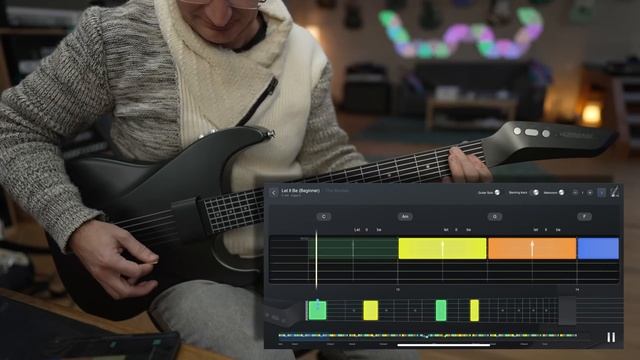Pause playback with the pause button
Screen dimensions: 640x360
pos(611,337)
